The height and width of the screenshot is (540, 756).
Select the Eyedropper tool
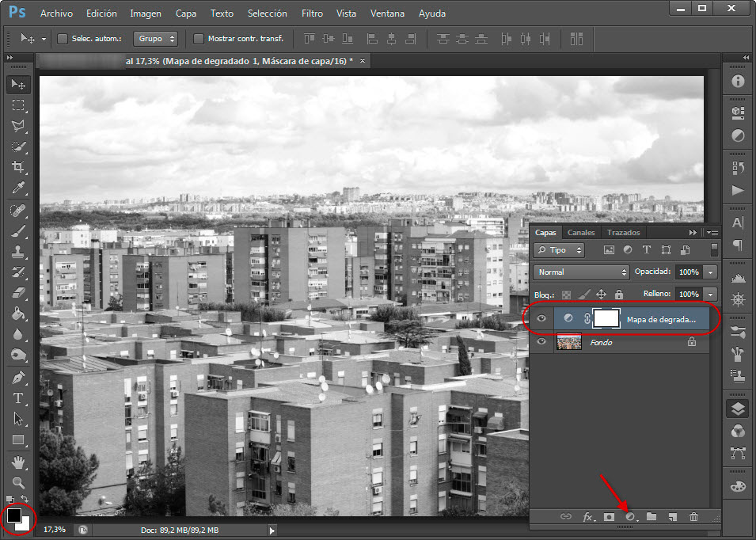18,188
